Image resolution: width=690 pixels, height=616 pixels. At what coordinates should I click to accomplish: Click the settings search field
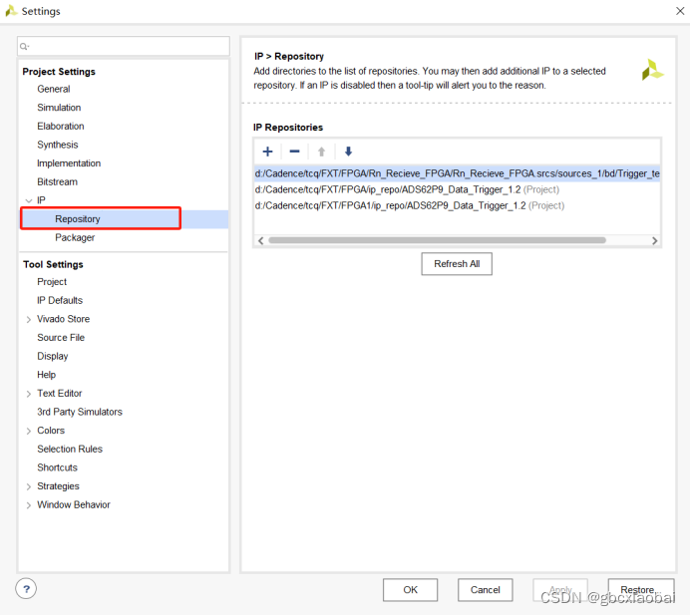[x=124, y=46]
